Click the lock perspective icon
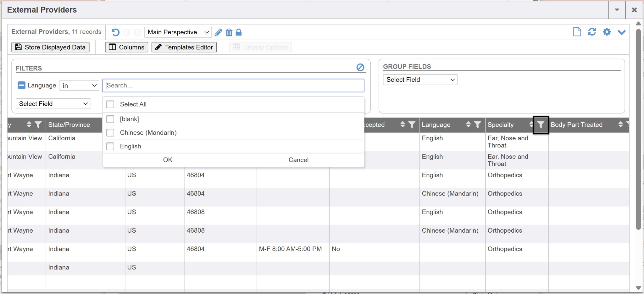The height and width of the screenshot is (294, 644). click(239, 32)
